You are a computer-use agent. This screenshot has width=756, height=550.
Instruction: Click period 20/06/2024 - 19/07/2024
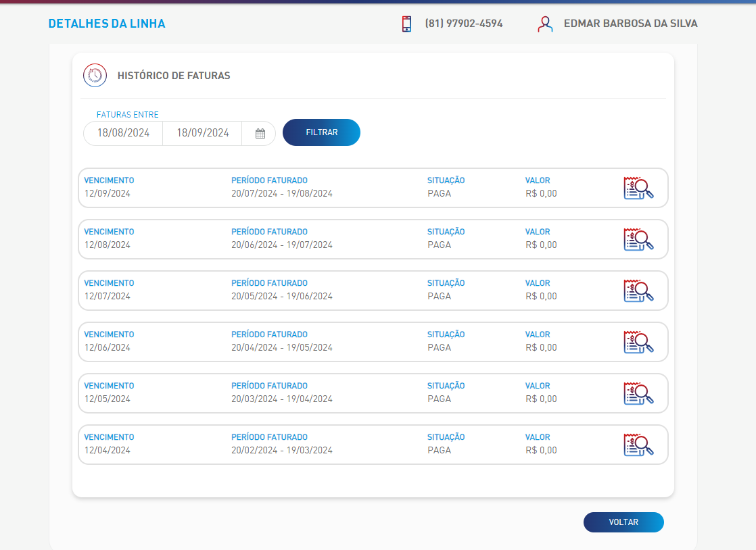[x=281, y=245]
